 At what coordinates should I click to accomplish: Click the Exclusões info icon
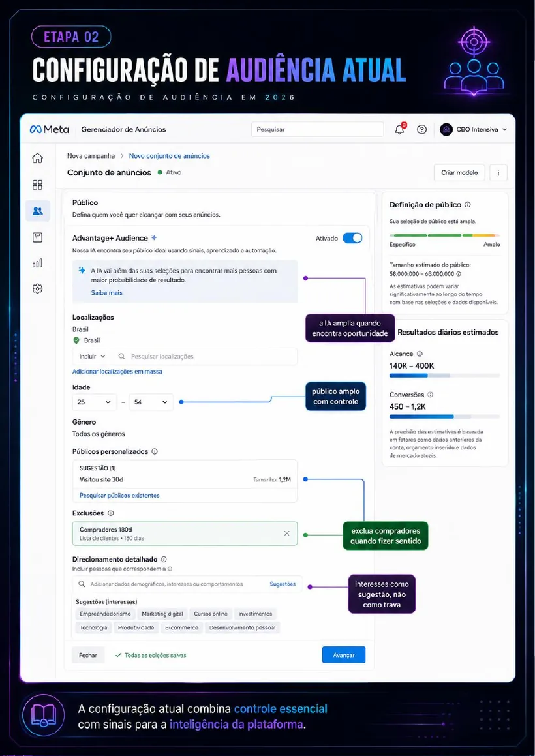click(x=110, y=513)
